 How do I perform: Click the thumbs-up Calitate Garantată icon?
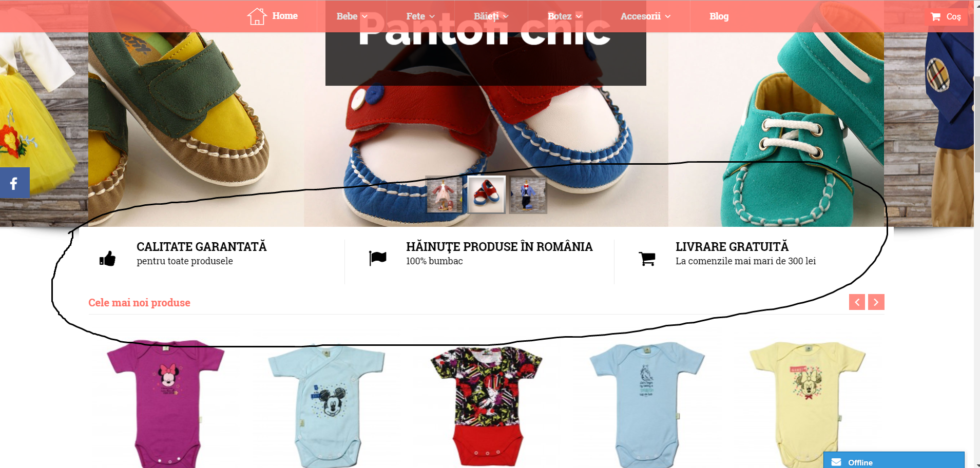point(108,259)
